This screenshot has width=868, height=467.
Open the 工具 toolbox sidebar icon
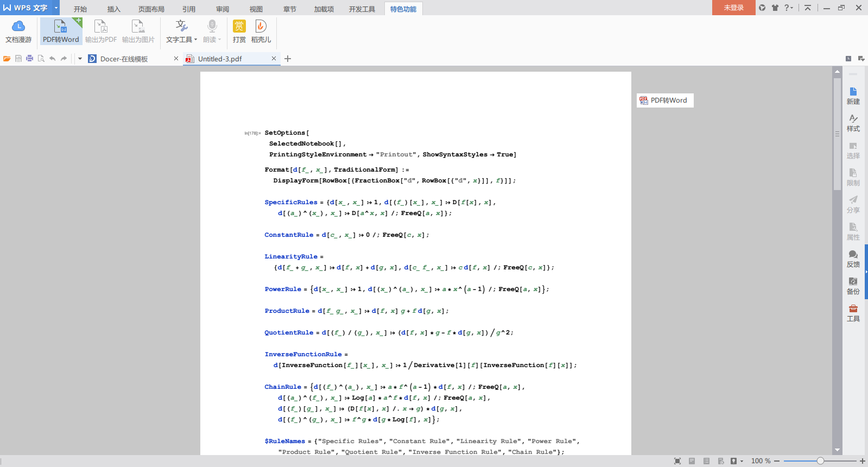coord(853,313)
